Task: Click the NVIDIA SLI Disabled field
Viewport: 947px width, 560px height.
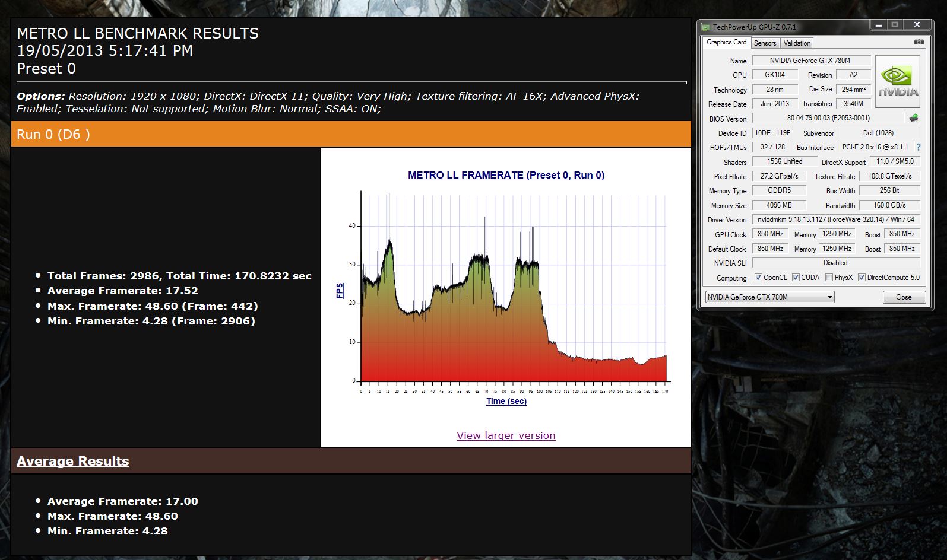Action: [x=836, y=263]
